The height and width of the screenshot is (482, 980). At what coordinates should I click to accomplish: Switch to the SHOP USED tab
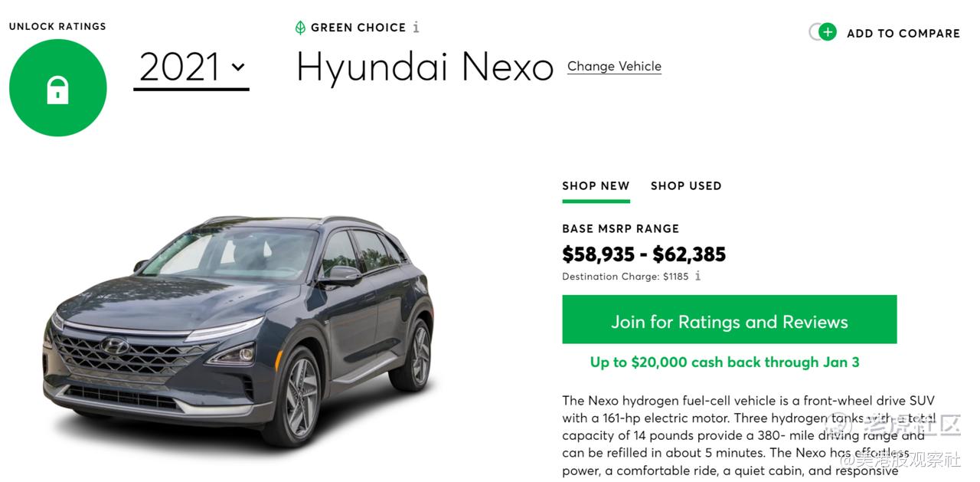click(686, 186)
